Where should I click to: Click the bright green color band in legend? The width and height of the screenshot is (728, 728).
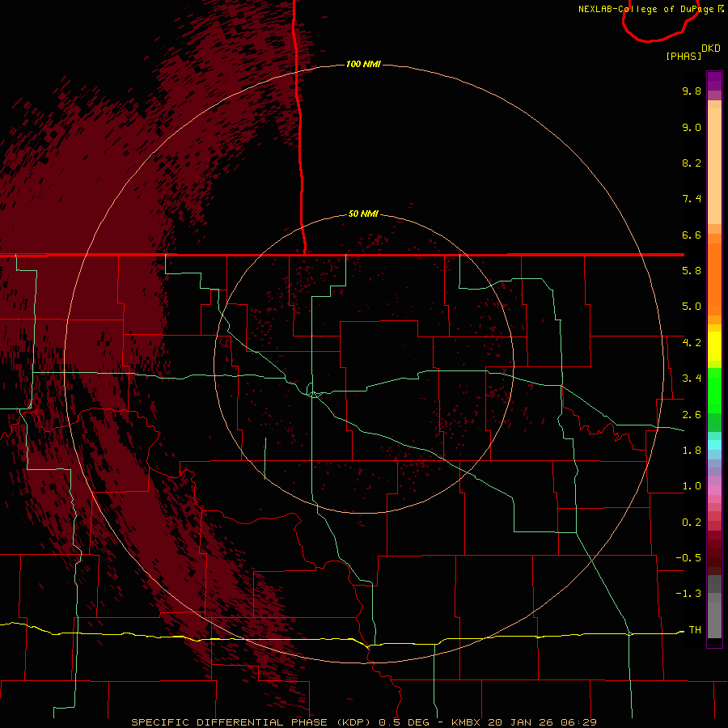pyautogui.click(x=714, y=390)
